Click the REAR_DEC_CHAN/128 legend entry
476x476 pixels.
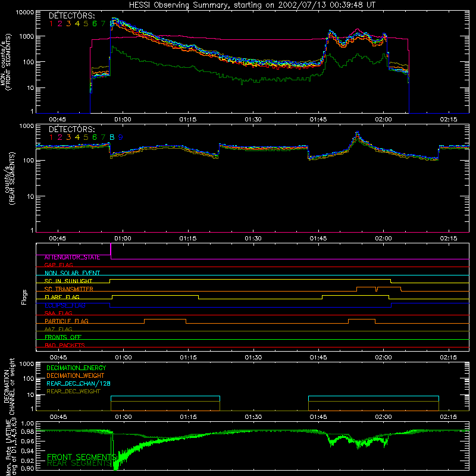pos(79,383)
